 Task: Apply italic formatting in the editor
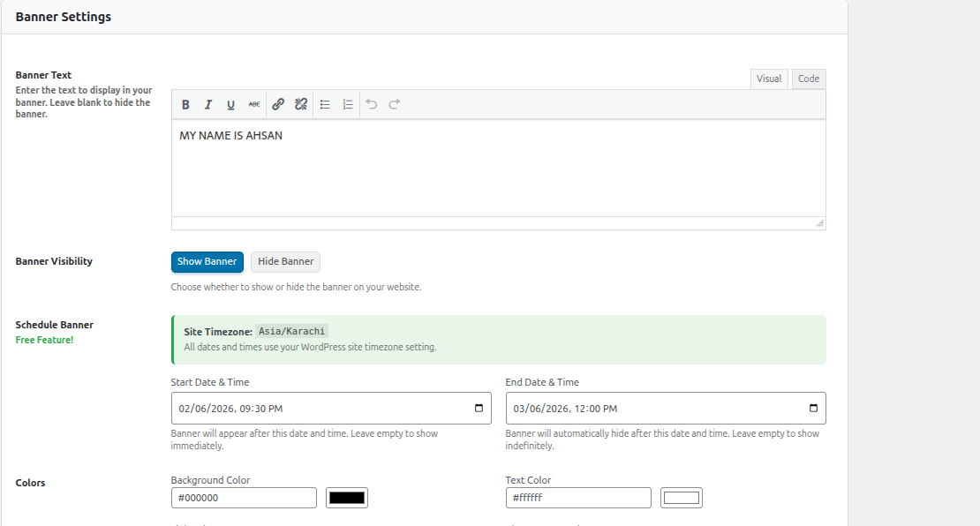[x=208, y=104]
